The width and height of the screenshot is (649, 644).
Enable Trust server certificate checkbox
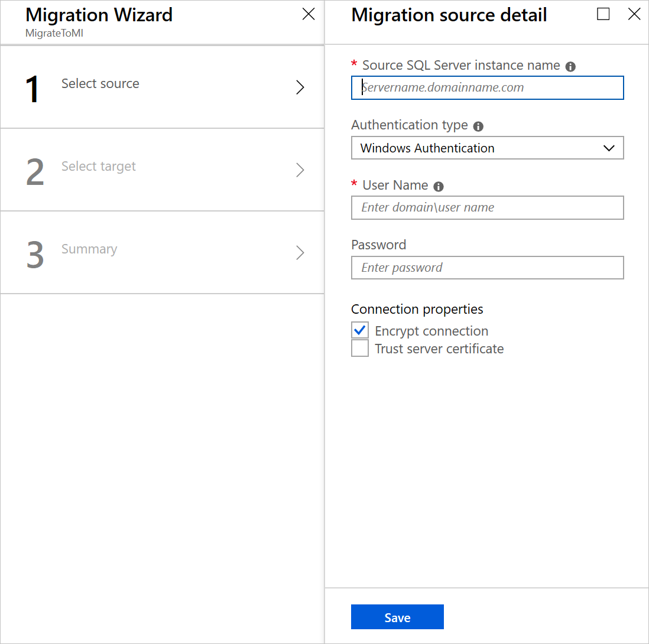point(360,349)
